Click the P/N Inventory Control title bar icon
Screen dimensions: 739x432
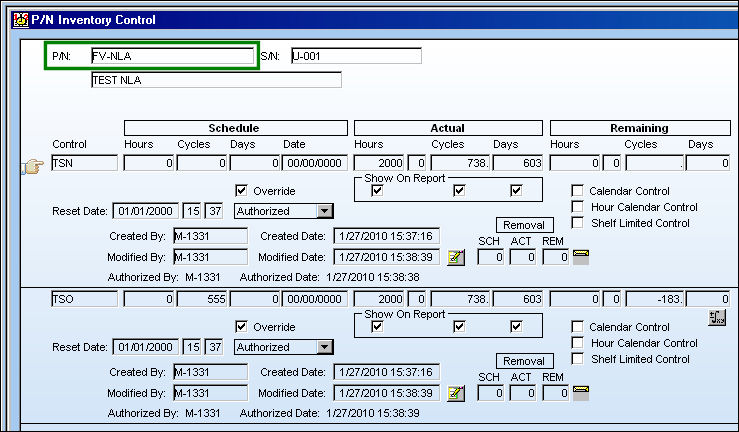pyautogui.click(x=21, y=20)
